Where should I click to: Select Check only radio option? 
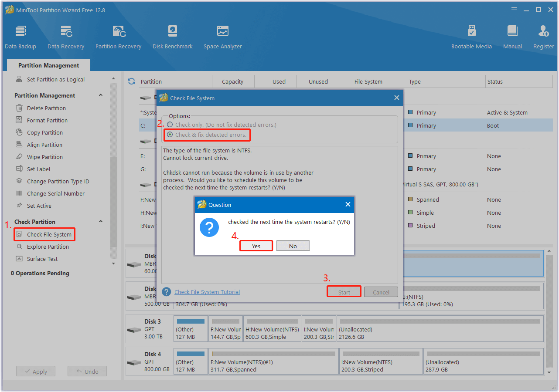(x=170, y=125)
